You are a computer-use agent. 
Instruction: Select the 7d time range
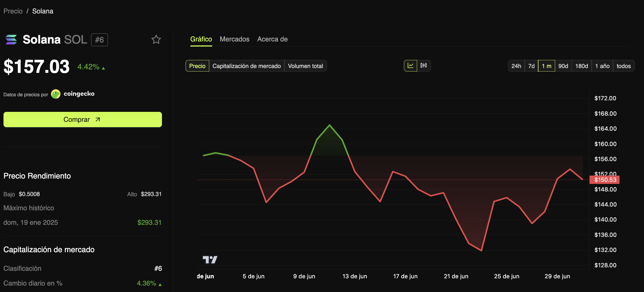pyautogui.click(x=531, y=66)
